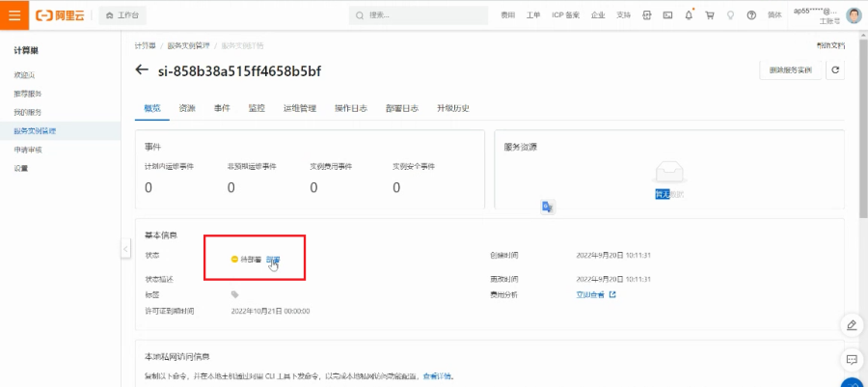Viewport: 868px width, 387px height.
Task: Open the 企业 menu in the top bar
Action: (598, 15)
